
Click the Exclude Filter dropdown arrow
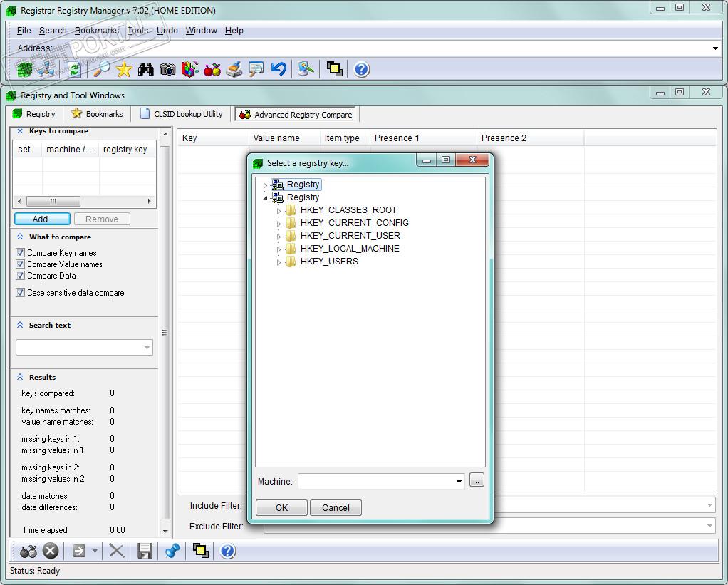click(x=710, y=526)
